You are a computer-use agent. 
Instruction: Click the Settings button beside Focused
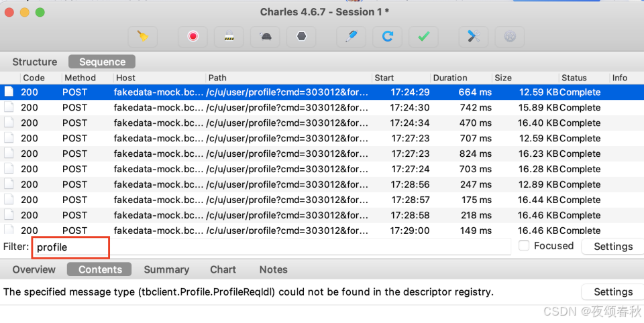coord(612,246)
